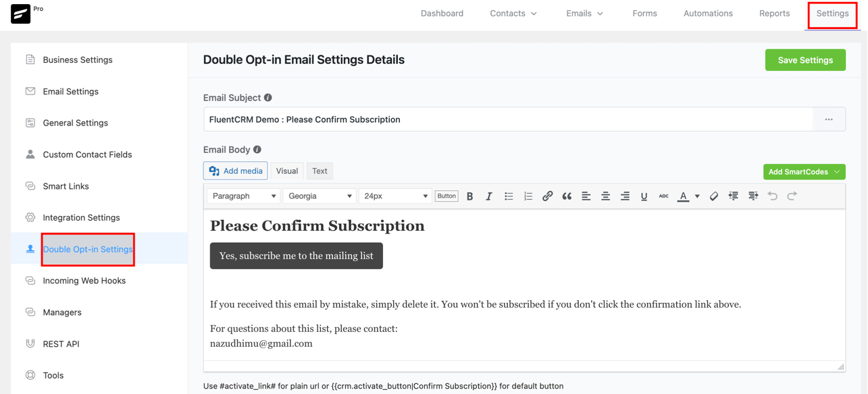Toggle underline formatting
Viewport: 868px width, 394px height.
(x=644, y=196)
